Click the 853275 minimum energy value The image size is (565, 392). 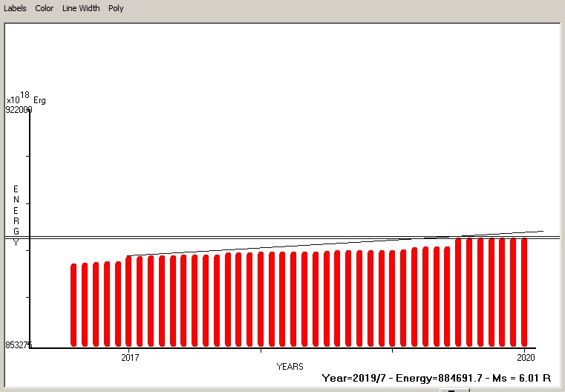point(19,344)
